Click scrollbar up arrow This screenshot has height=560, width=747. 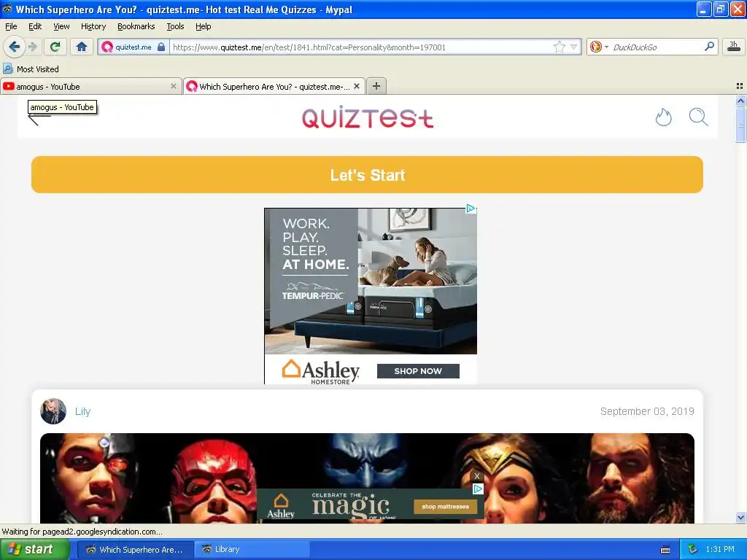[x=740, y=101]
